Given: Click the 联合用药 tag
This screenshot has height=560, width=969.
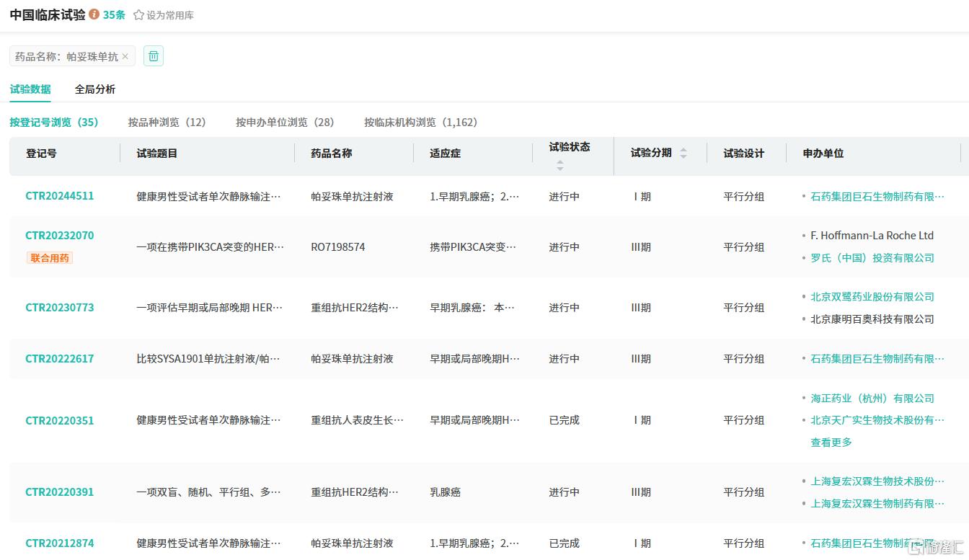Looking at the screenshot, I should pyautogui.click(x=50, y=258).
